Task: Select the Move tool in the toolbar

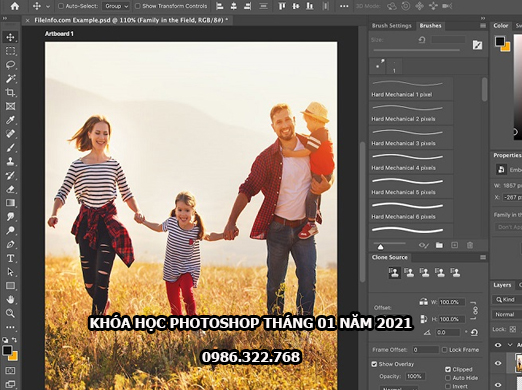Action: (10, 37)
